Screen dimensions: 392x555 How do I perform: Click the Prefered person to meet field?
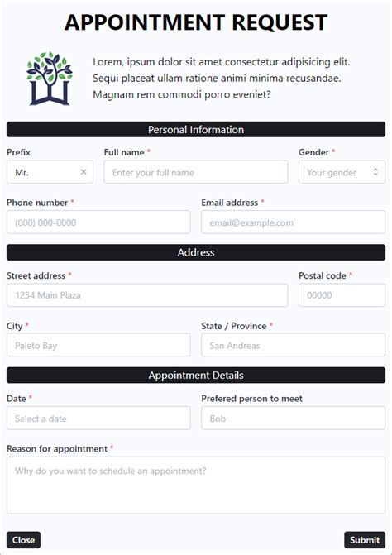pyautogui.click(x=294, y=418)
